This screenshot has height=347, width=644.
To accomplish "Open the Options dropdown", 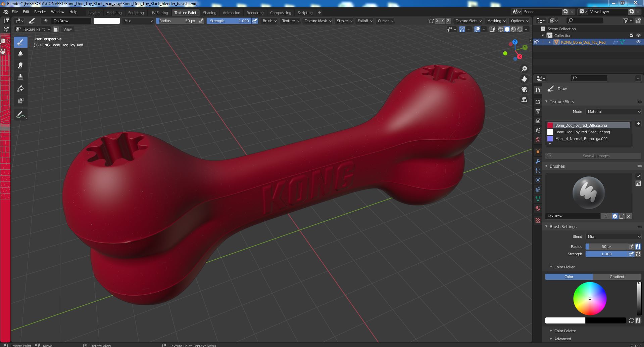I will [x=519, y=21].
